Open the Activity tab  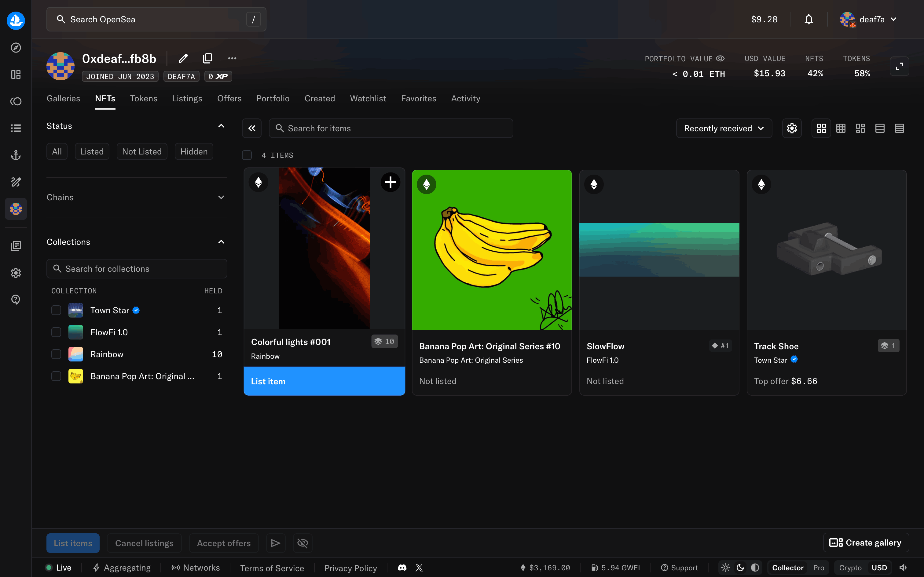(465, 98)
